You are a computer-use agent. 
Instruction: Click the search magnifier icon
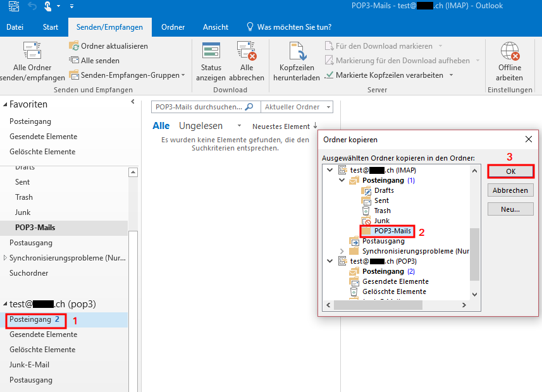tap(249, 107)
